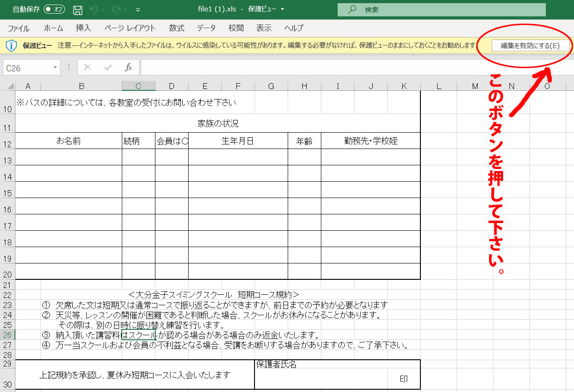The width and height of the screenshot is (574, 392).
Task: Open the ヘルプ tab
Action: (294, 28)
